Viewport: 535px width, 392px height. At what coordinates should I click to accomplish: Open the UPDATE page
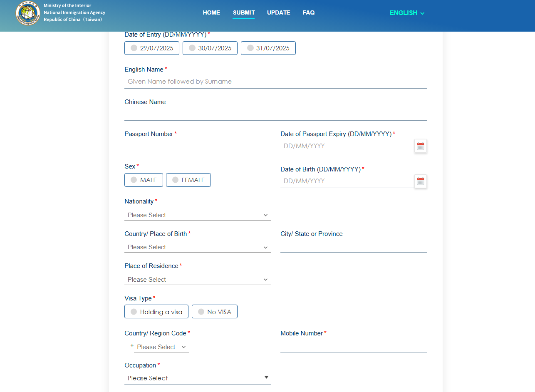[x=279, y=12]
